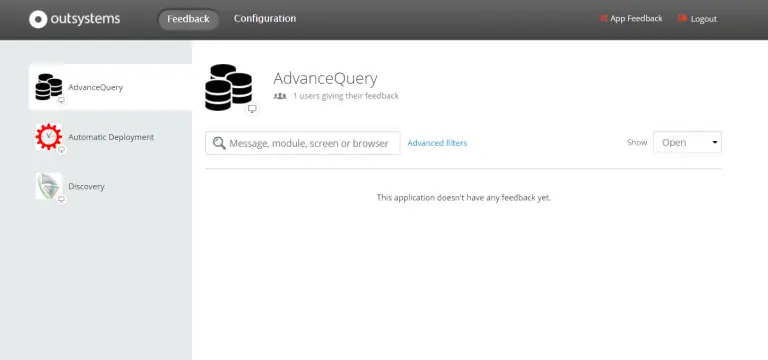Select the AdvanceQuery database icon in sidebar
This screenshot has width=768, height=360.
pyautogui.click(x=48, y=87)
